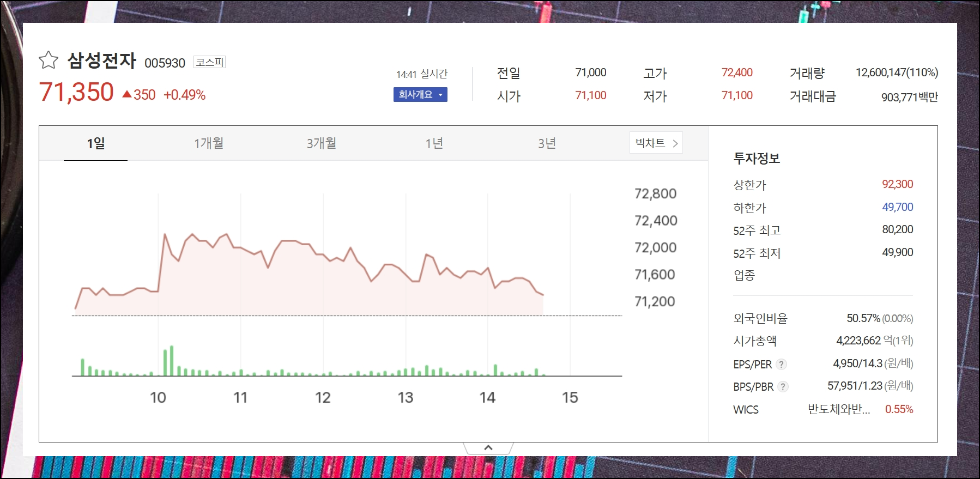Click 52주 최고 value 80,200
980x479 pixels.
coord(898,229)
